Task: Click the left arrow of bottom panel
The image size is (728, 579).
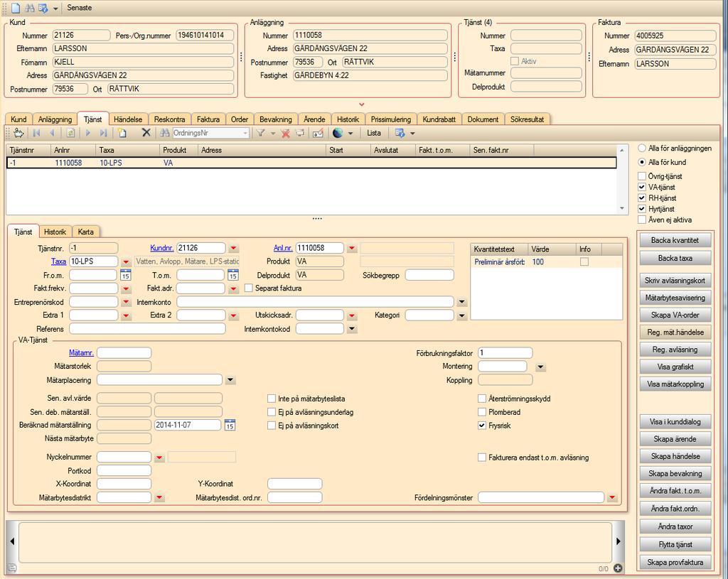Action: (x=12, y=541)
